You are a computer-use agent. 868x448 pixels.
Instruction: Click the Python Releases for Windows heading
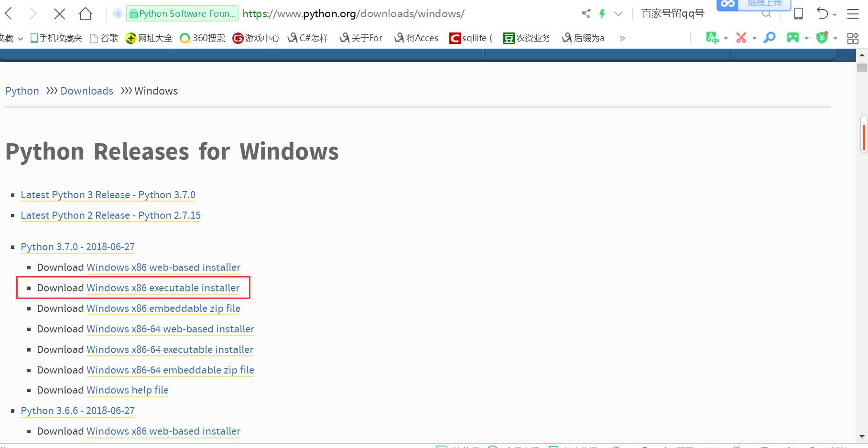click(x=172, y=152)
